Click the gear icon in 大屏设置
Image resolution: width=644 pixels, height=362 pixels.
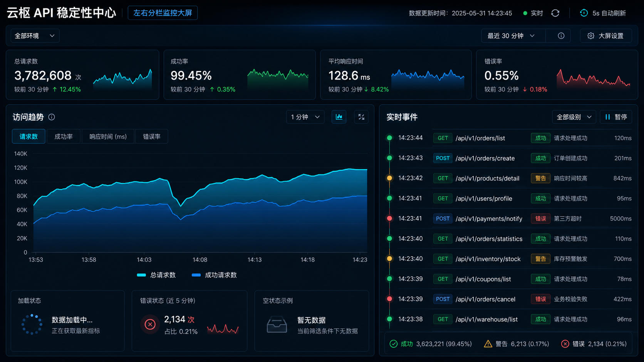point(591,36)
